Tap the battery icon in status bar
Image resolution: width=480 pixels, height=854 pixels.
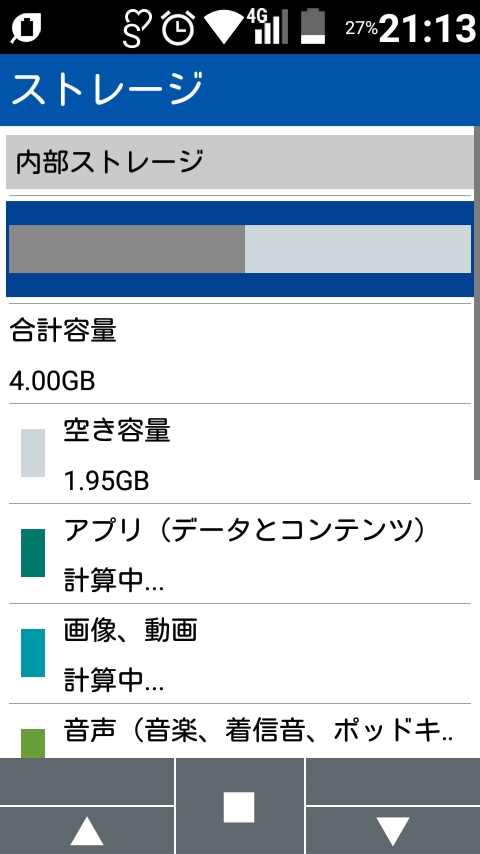pyautogui.click(x=314, y=27)
